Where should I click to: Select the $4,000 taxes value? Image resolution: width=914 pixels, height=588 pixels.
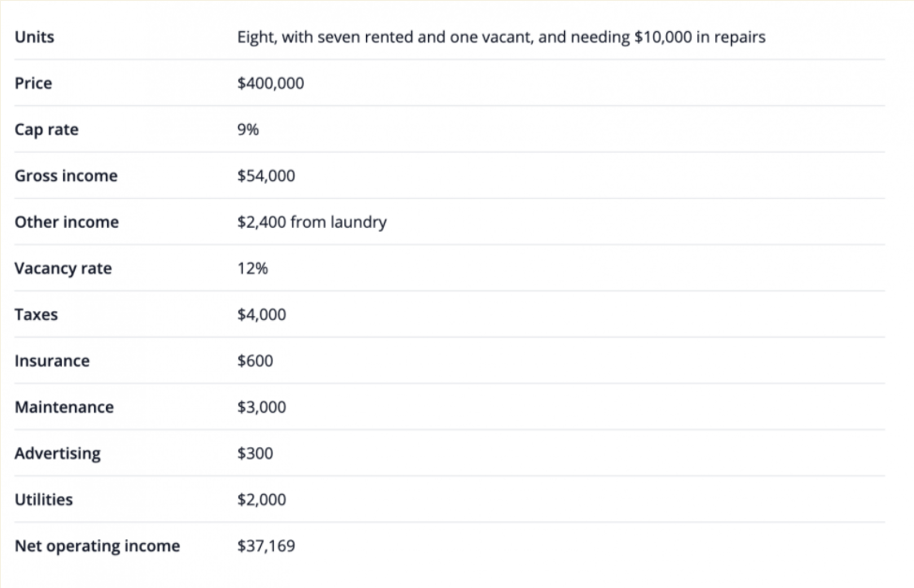click(x=262, y=314)
